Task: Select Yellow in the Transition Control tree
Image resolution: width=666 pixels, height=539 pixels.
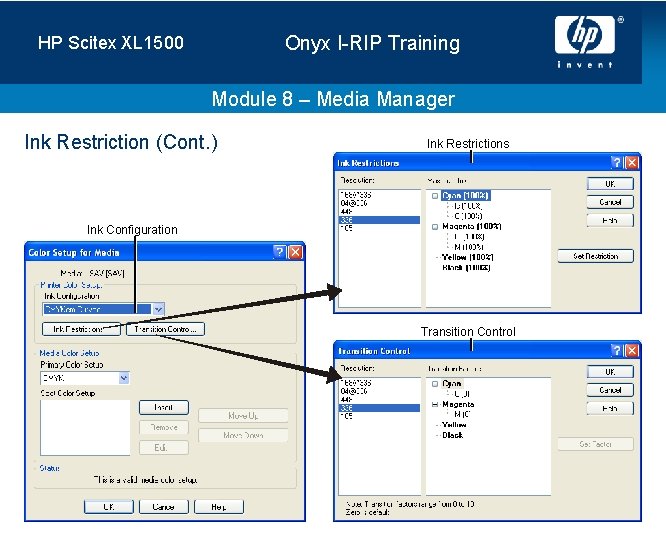Action: pos(454,425)
